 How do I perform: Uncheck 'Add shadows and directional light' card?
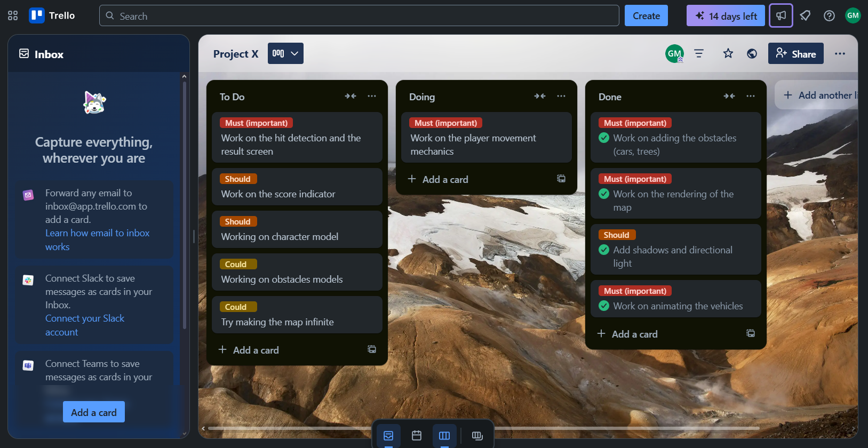coord(604,250)
